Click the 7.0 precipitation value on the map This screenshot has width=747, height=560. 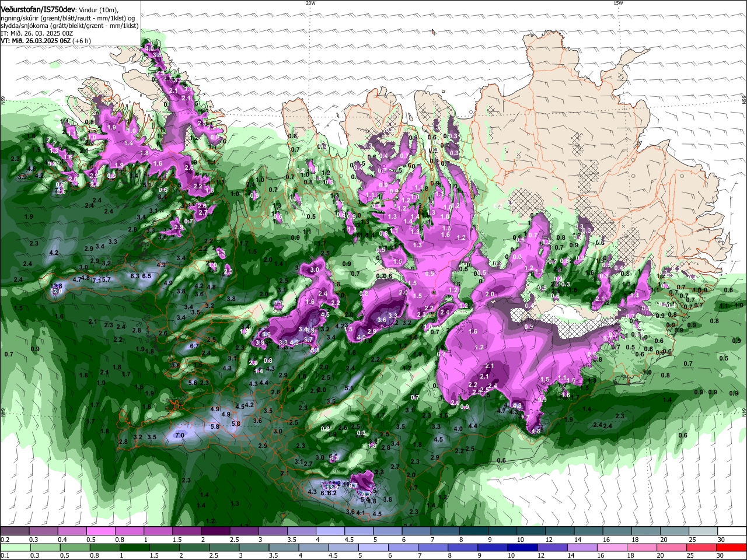[x=180, y=435]
